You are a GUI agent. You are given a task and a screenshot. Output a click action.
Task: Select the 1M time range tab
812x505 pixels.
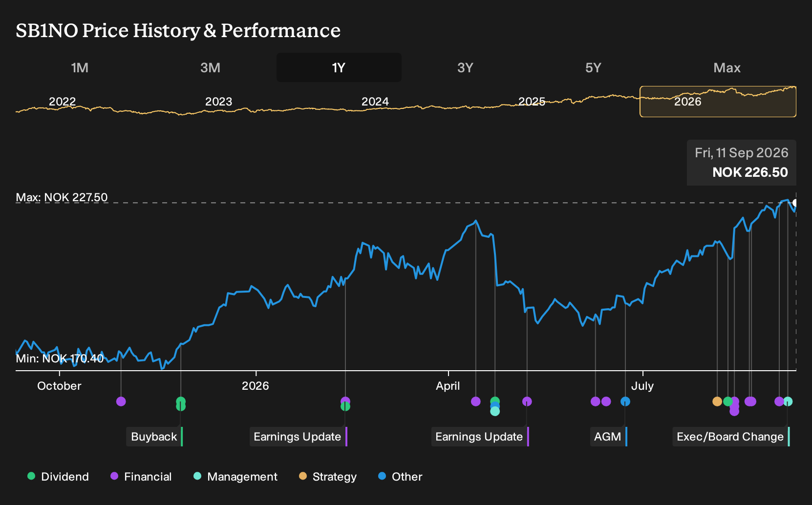[x=80, y=68]
